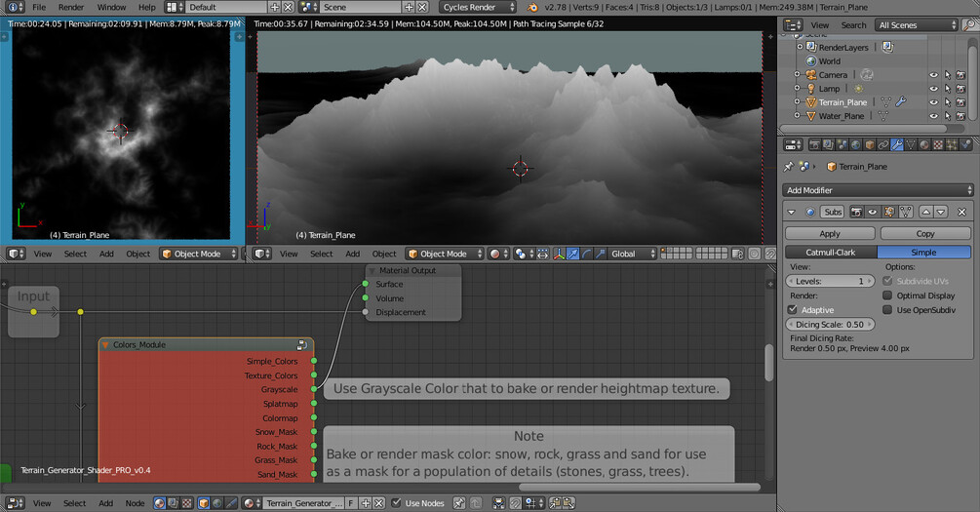This screenshot has height=512, width=980.
Task: Open the Help menu
Action: [147, 8]
